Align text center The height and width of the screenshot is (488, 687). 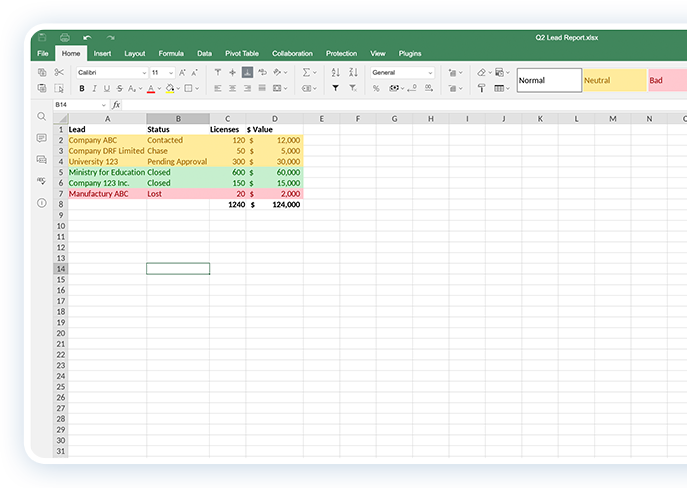click(x=233, y=88)
